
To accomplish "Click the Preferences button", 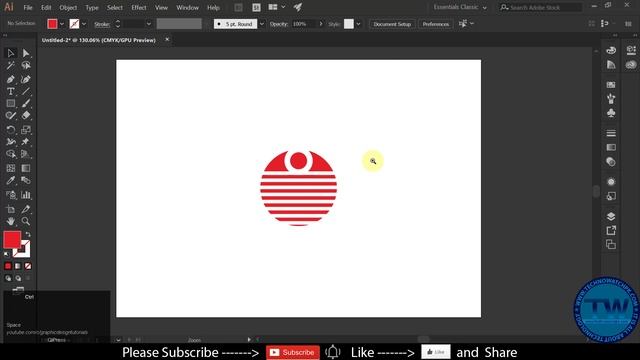I will [436, 24].
